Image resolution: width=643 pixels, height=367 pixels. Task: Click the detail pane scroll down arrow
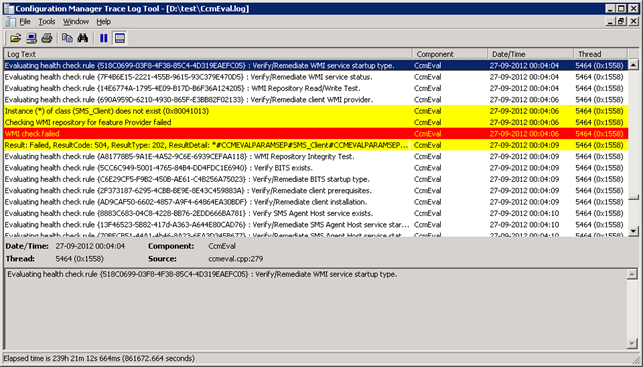tap(632, 344)
